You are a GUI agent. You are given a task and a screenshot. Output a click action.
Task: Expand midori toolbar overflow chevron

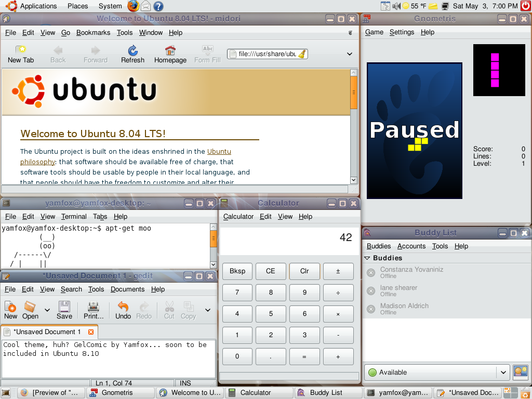point(350,54)
